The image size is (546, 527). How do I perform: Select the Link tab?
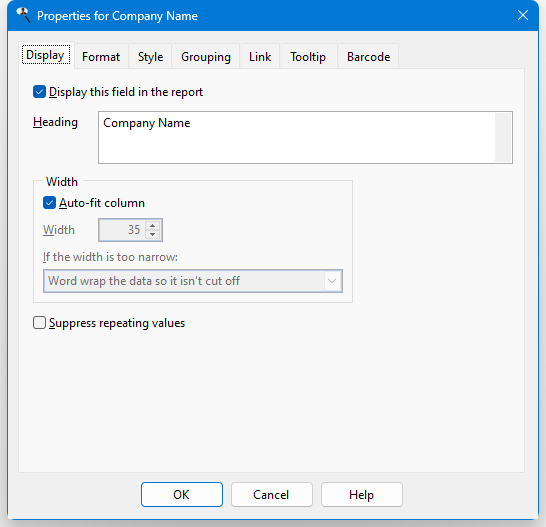(260, 56)
